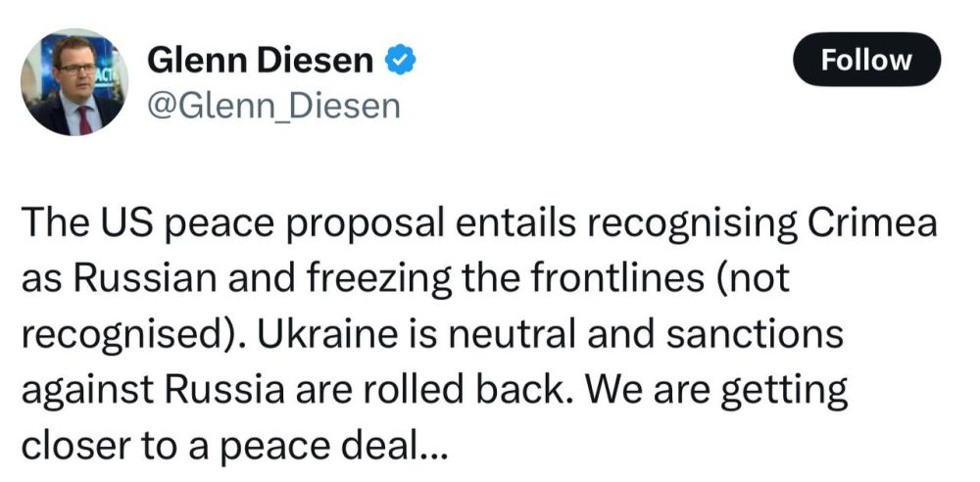Open the Glenn Diesen display name link
The width and height of the screenshot is (980, 482).
point(259,61)
